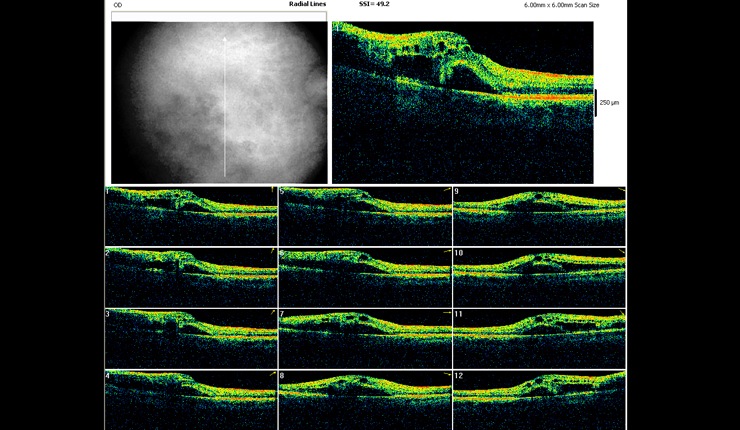Select radial scan thumbnail number 3

pos(191,338)
